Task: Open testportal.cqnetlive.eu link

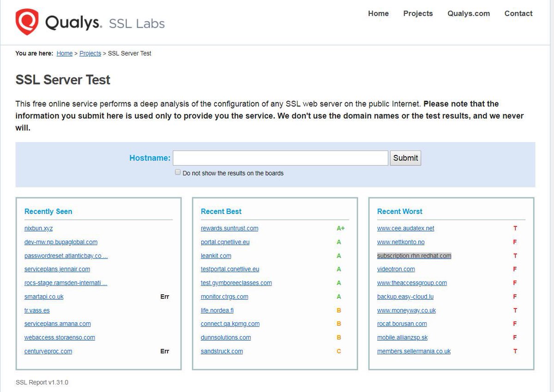Action: coord(230,269)
